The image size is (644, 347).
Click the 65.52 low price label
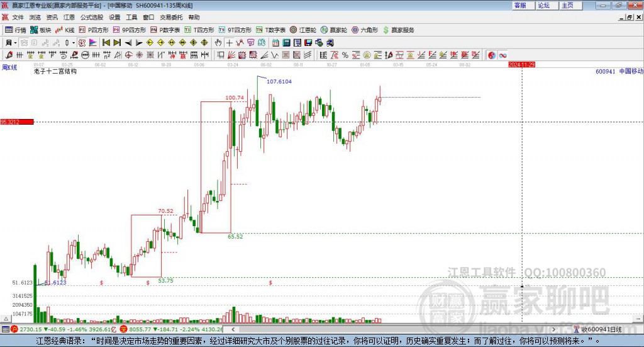pyautogui.click(x=235, y=236)
